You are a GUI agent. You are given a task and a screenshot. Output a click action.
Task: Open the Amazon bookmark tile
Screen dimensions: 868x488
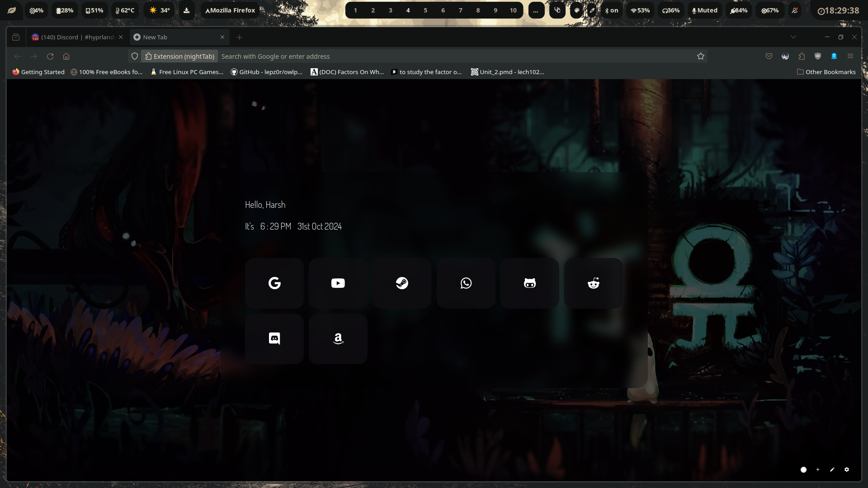point(338,338)
